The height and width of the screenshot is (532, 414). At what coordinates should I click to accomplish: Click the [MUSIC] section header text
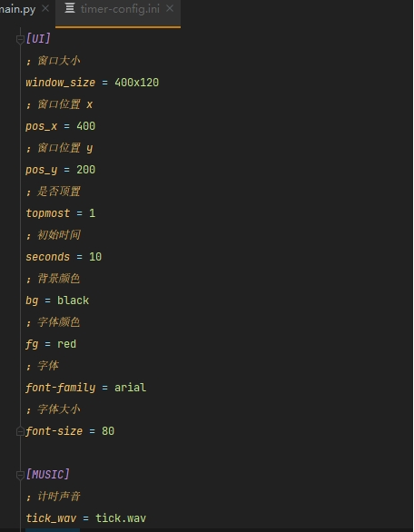[48, 474]
